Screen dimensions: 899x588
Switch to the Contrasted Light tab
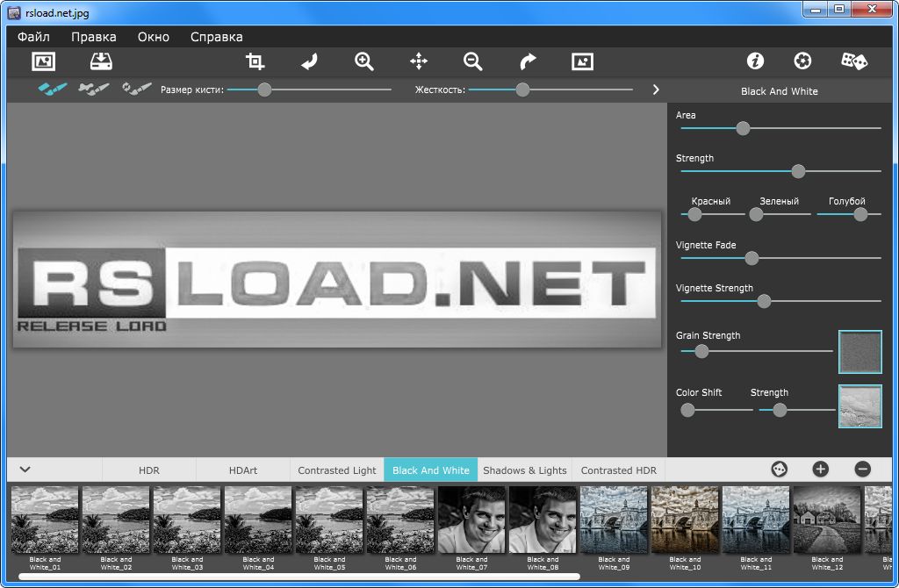pos(337,470)
